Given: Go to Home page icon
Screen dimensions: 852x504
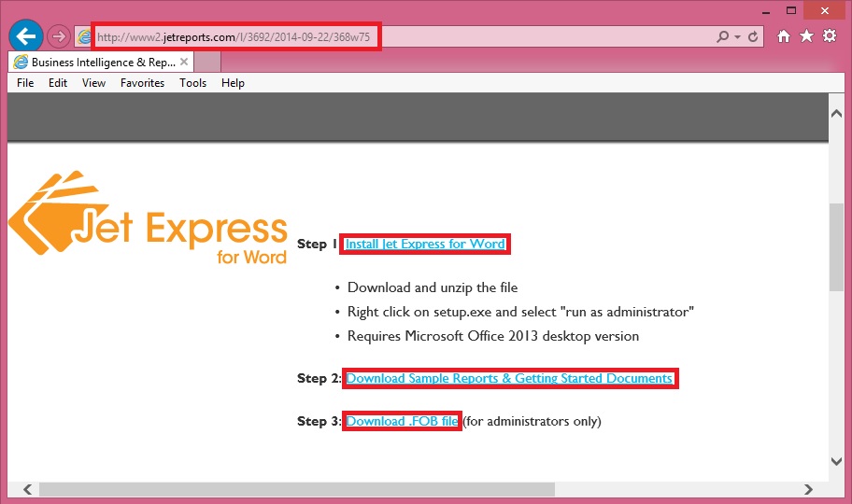Looking at the screenshot, I should click(x=784, y=36).
